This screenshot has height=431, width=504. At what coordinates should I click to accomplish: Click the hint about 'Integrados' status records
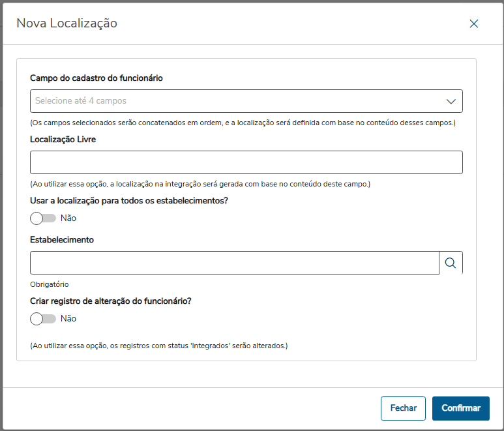(159, 346)
